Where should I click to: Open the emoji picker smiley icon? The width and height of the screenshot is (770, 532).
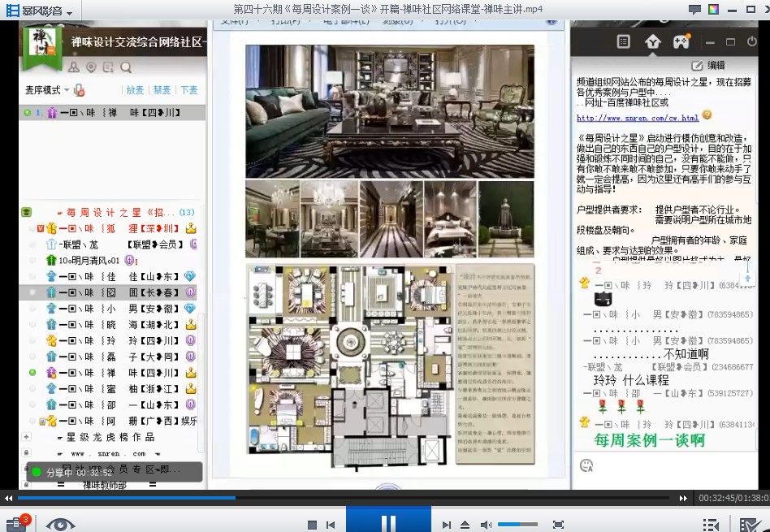pyautogui.click(x=586, y=465)
